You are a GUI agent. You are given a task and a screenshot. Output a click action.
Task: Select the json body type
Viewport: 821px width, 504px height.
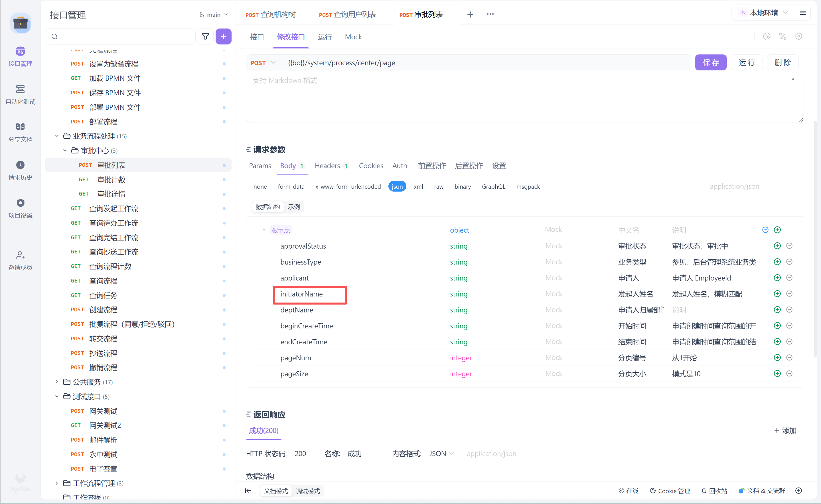(397, 186)
